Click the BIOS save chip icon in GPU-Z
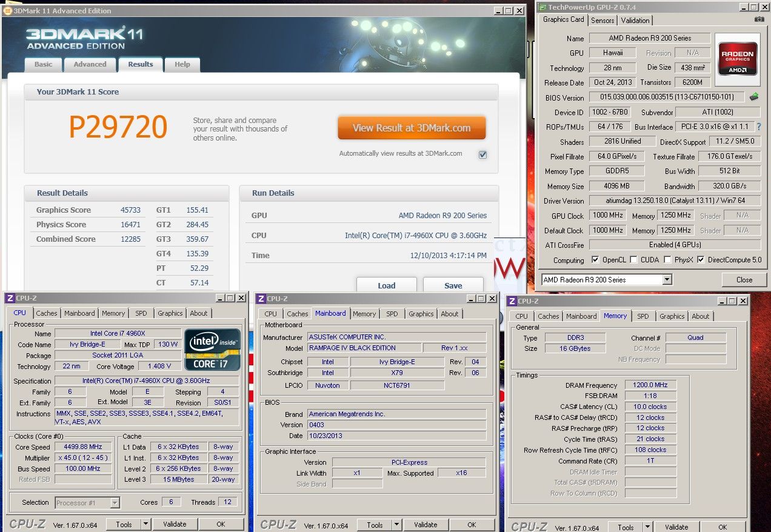The width and height of the screenshot is (771, 532). [x=754, y=97]
